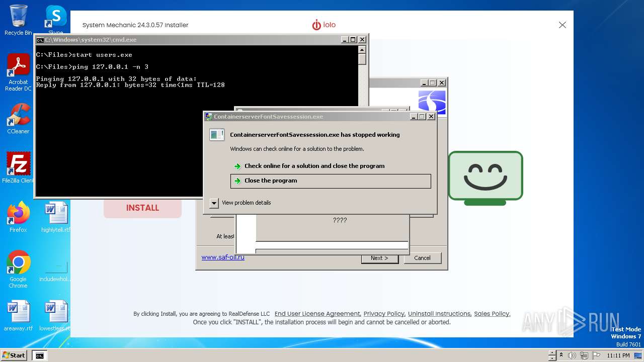Open the FileZilla Client shortcut
This screenshot has height=362, width=644.
(x=18, y=168)
